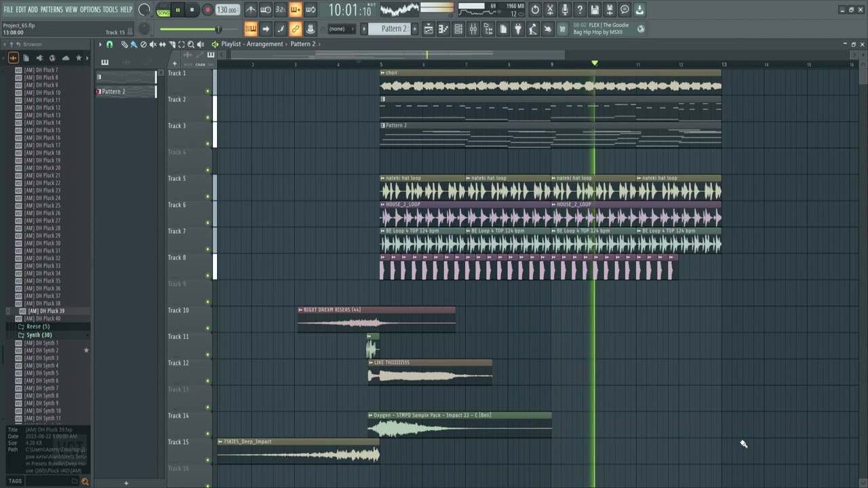
Task: Toggle auto-scrolling arrow icon
Action: (266, 28)
